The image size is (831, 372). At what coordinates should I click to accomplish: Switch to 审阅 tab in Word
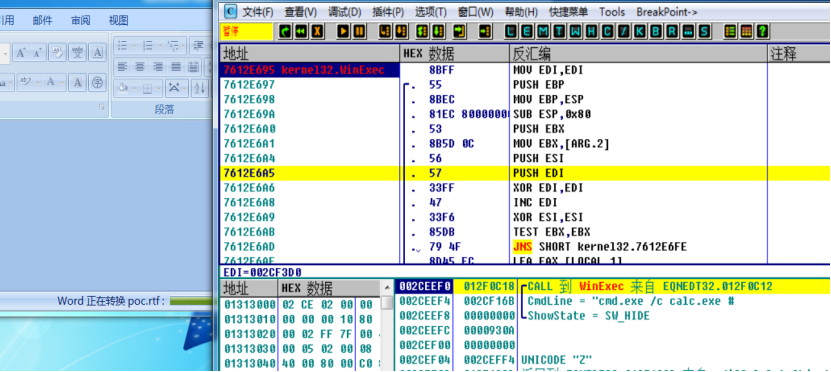81,21
